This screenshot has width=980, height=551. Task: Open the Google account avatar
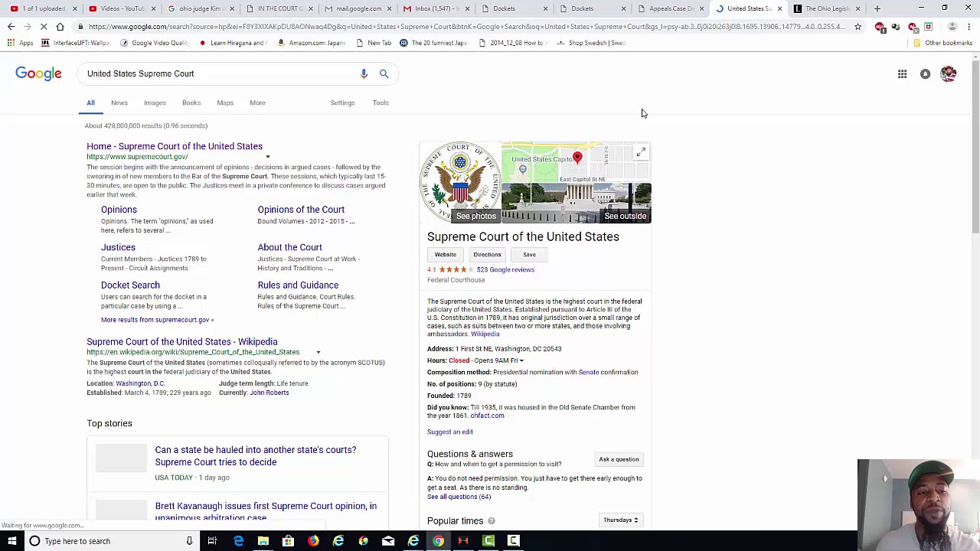[948, 73]
